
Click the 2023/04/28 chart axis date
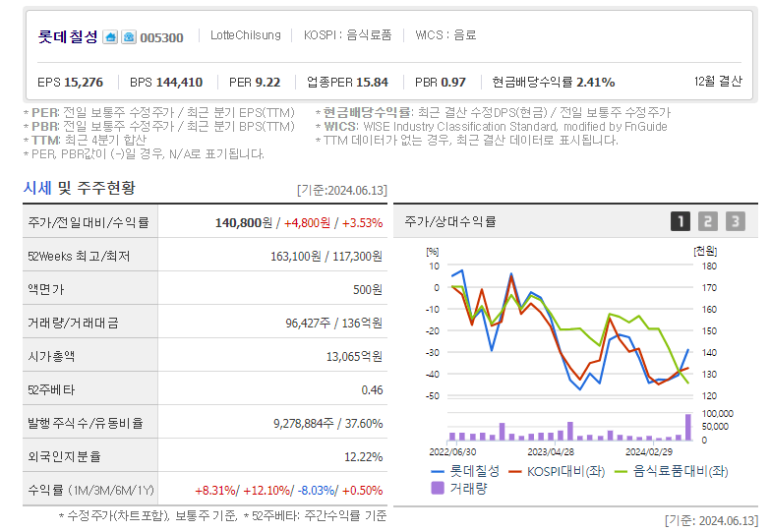[551, 452]
